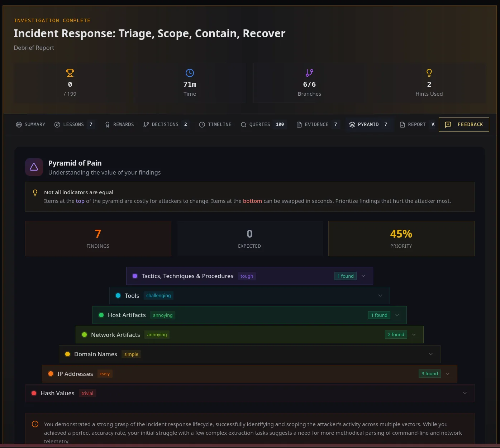Click the 'challenging' tag beside Tools
Image resolution: width=500 pixels, height=448 pixels.
[158, 296]
